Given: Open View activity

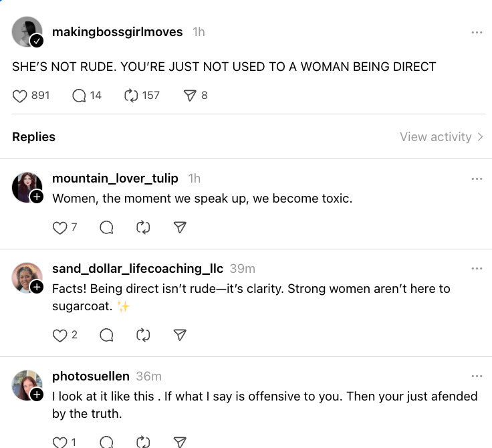Looking at the screenshot, I should click(x=441, y=137).
